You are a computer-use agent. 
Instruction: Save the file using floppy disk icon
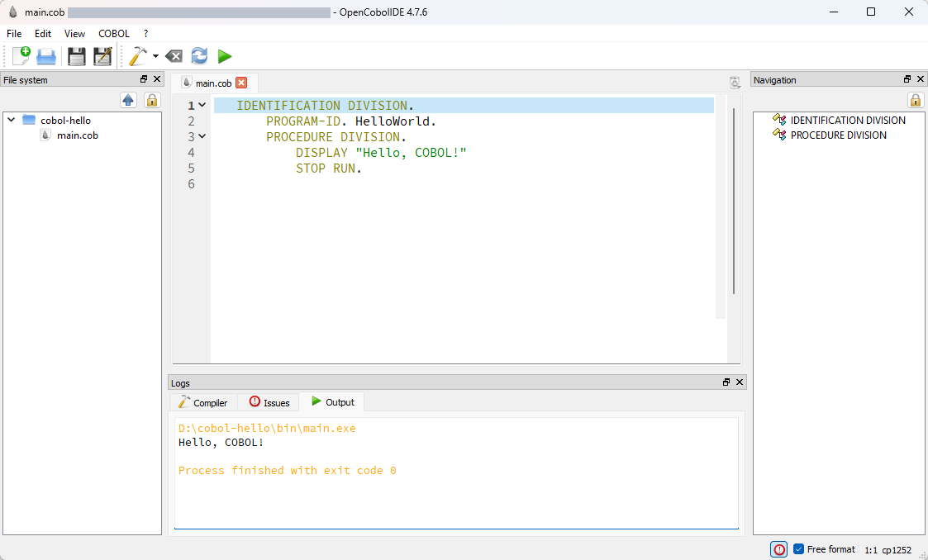tap(77, 56)
